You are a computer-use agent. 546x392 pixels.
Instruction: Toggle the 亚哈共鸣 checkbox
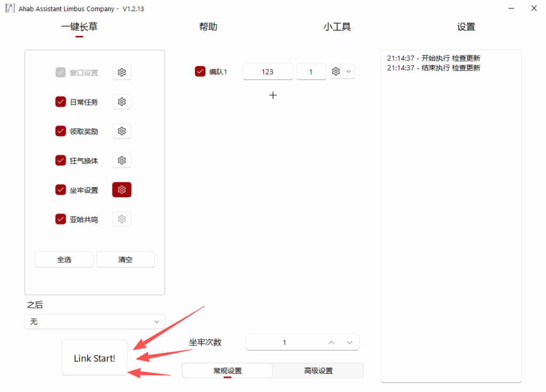pyautogui.click(x=61, y=219)
